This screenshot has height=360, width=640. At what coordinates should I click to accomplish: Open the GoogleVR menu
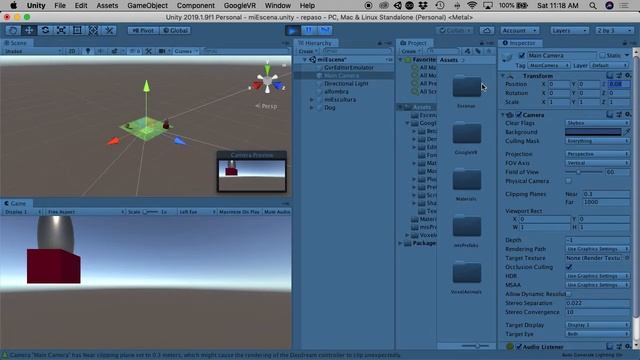(240, 5)
